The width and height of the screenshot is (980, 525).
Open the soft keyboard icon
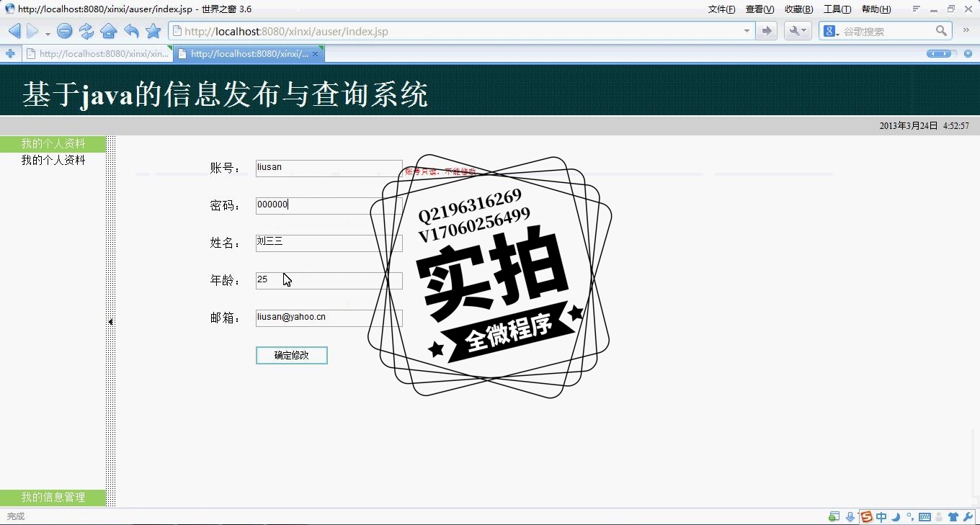[x=925, y=516]
